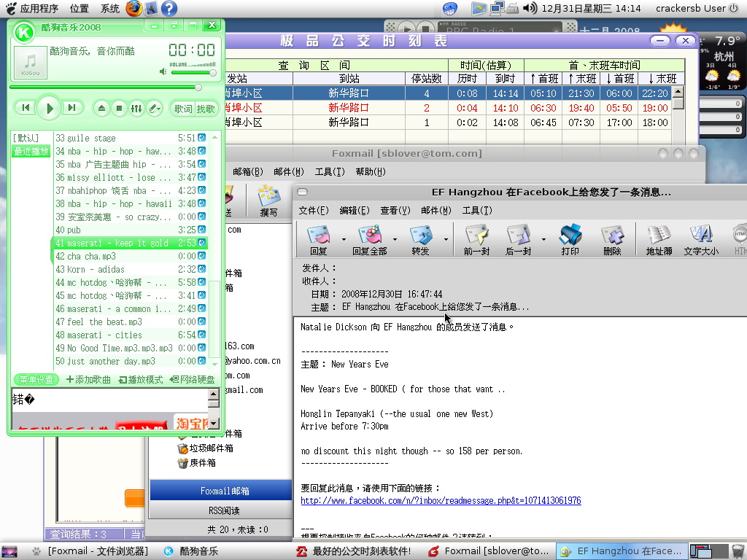Screen dimensions: 747x560
Task: Click the blue icon beside '33 guile stage'
Action: coord(202,138)
